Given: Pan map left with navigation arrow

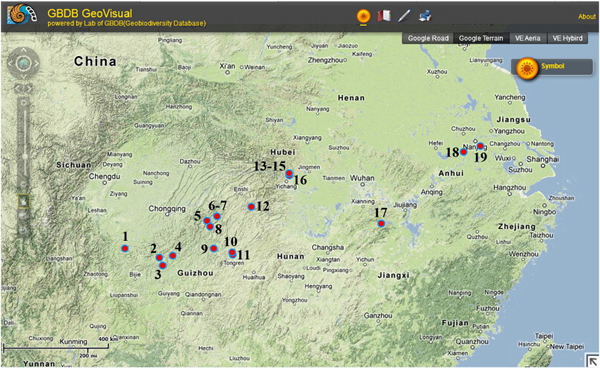Looking at the screenshot, I should (x=10, y=63).
